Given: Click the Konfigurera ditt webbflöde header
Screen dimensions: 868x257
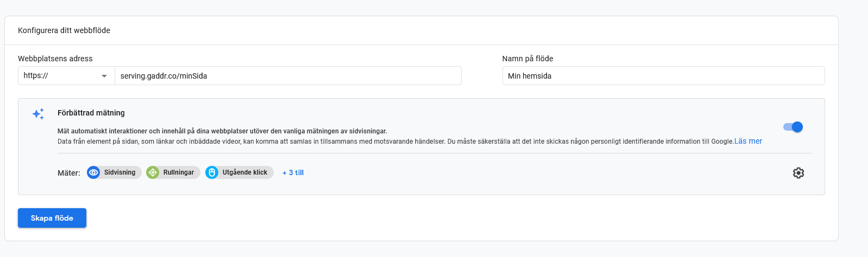Looking at the screenshot, I should point(64,30).
